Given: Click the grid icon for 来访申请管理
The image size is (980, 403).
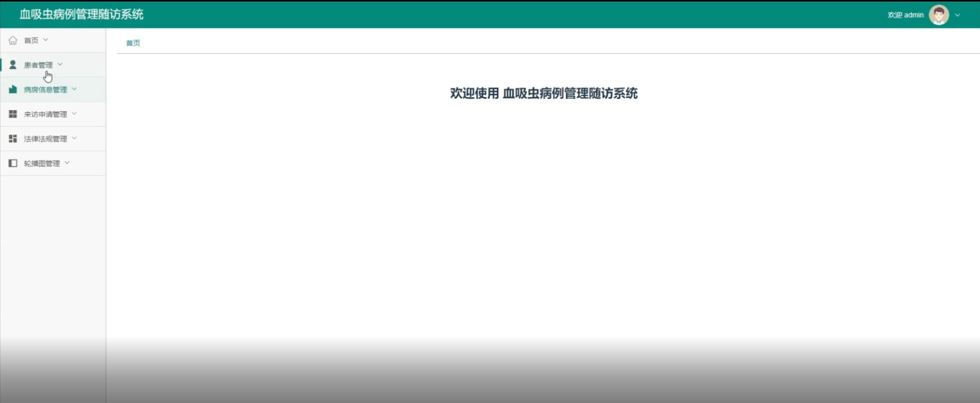Looking at the screenshot, I should click(13, 114).
